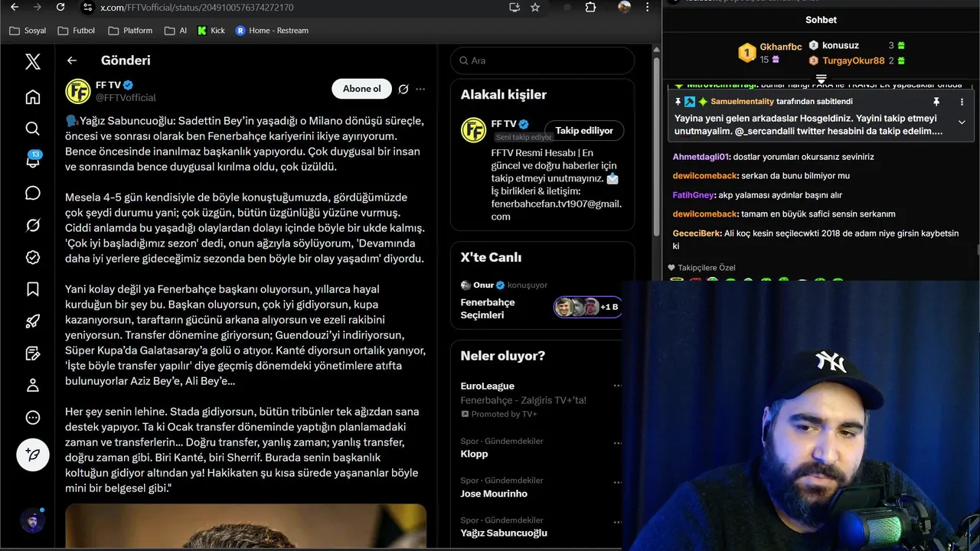Open the AI bookmarks folder
The height and width of the screenshot is (551, 980).
[175, 31]
